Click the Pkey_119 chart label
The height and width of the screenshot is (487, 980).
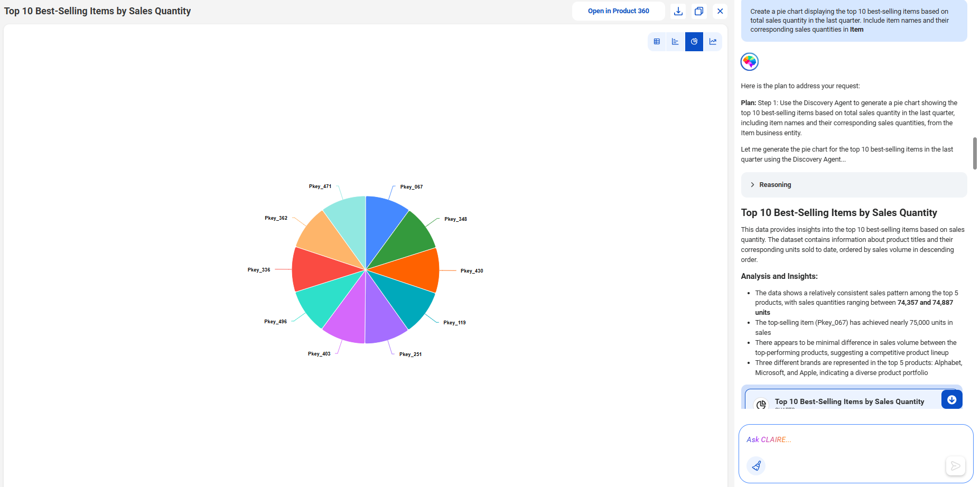[454, 323]
